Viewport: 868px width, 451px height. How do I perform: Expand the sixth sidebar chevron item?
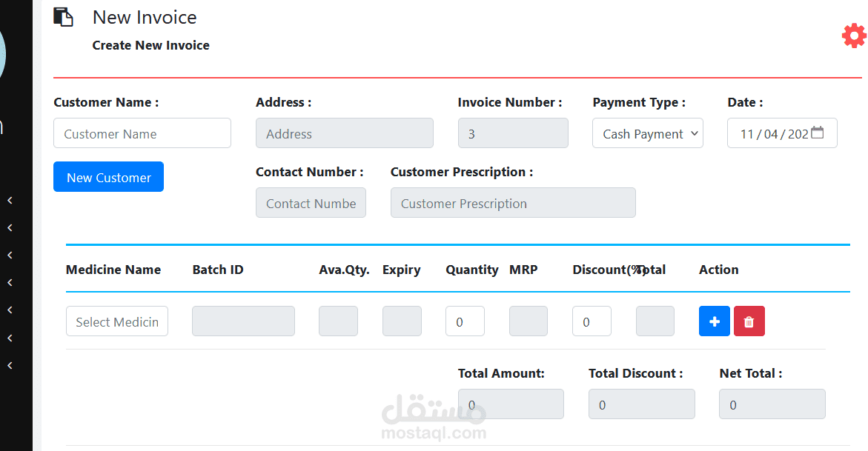(x=10, y=338)
